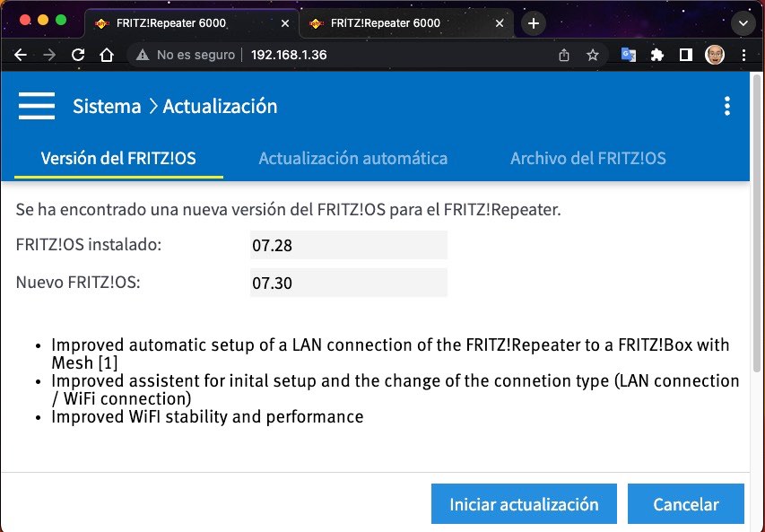Open the extensions puzzle icon
Image resolution: width=765 pixels, height=532 pixels.
[x=657, y=55]
